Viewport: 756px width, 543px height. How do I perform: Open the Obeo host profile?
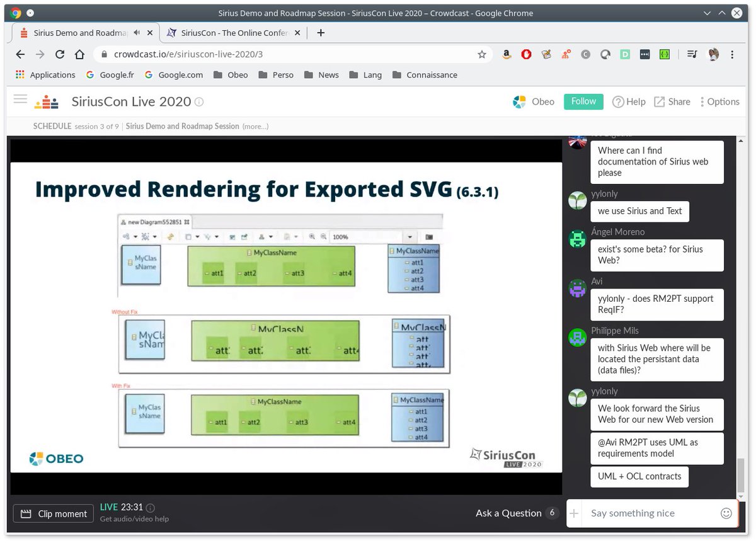534,101
